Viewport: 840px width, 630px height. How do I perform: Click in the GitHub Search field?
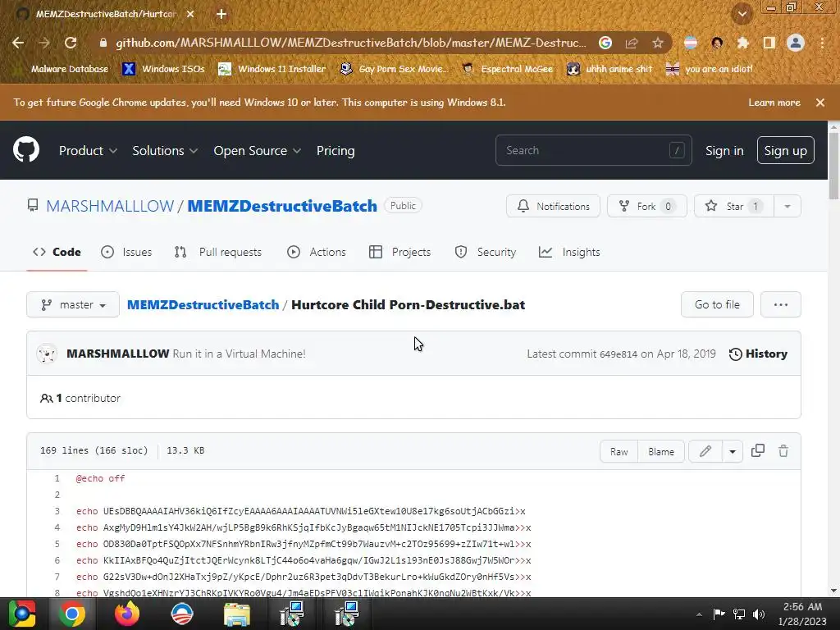[594, 151]
